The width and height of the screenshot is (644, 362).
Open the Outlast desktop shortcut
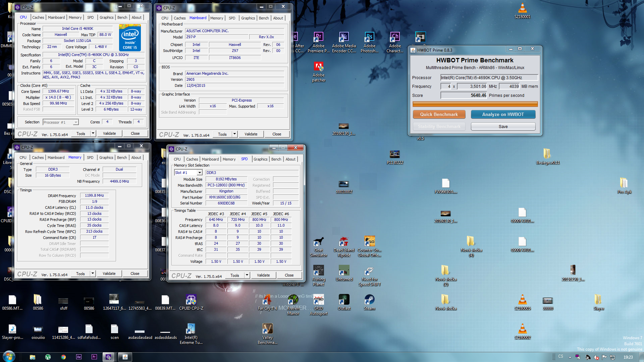point(344,302)
